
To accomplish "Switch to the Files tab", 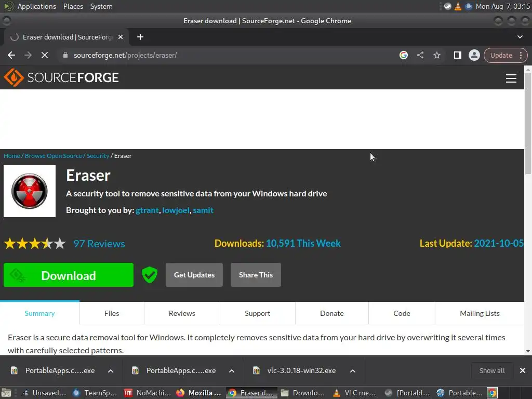I will pos(112,313).
